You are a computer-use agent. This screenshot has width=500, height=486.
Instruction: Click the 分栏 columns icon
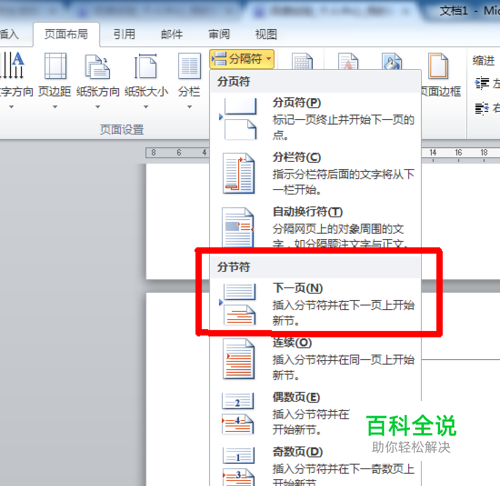(189, 66)
